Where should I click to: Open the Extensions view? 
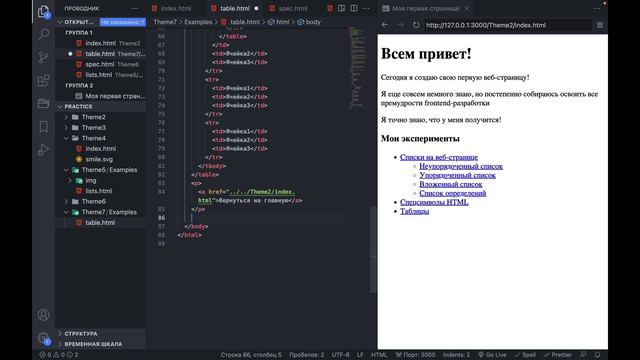tap(43, 80)
